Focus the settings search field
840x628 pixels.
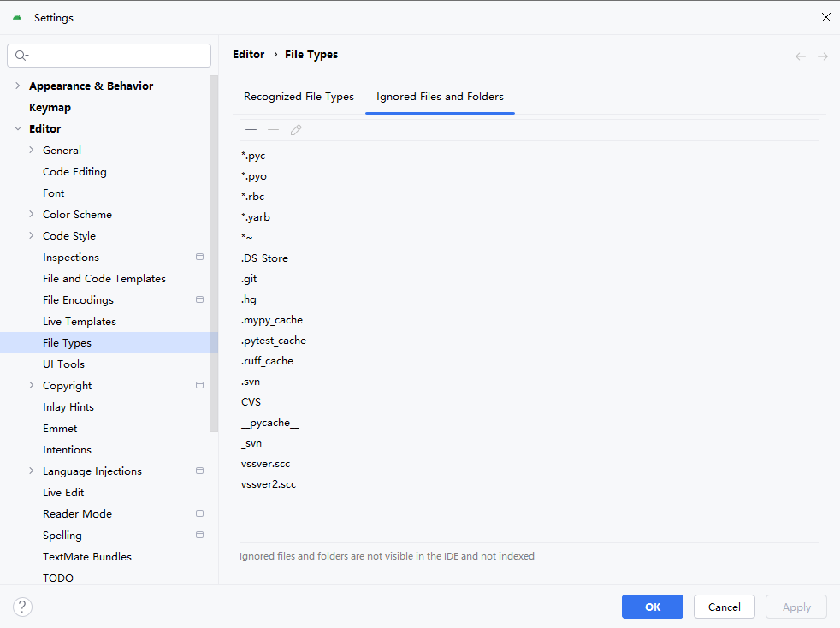click(109, 56)
